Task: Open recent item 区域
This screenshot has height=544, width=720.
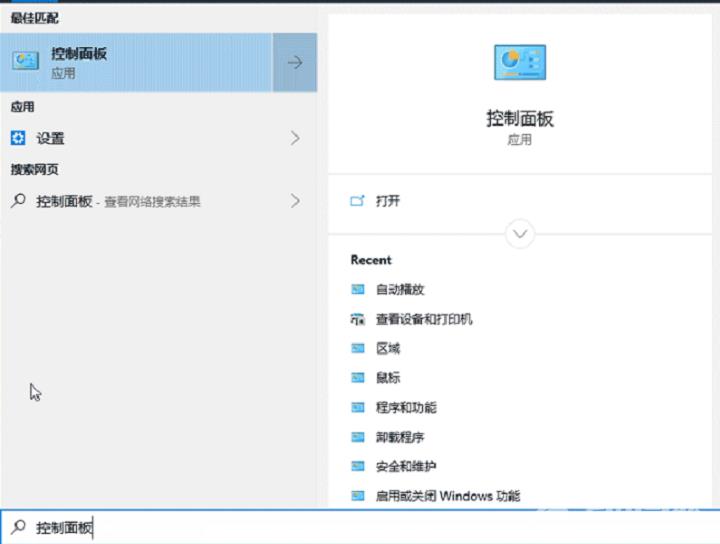Action: [388, 348]
